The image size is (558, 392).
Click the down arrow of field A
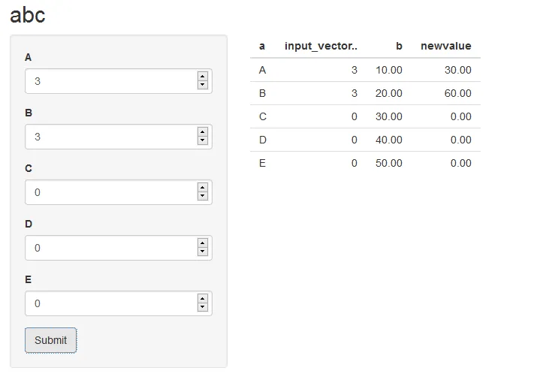[202, 85]
